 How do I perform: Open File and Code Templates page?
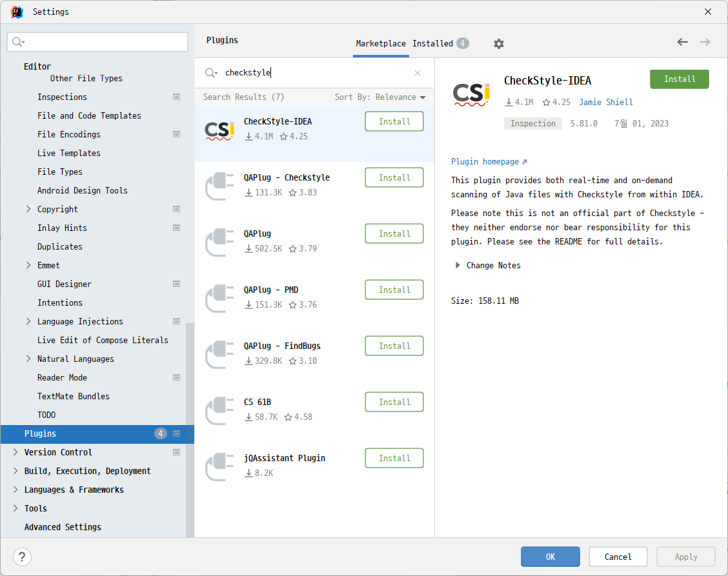89,115
